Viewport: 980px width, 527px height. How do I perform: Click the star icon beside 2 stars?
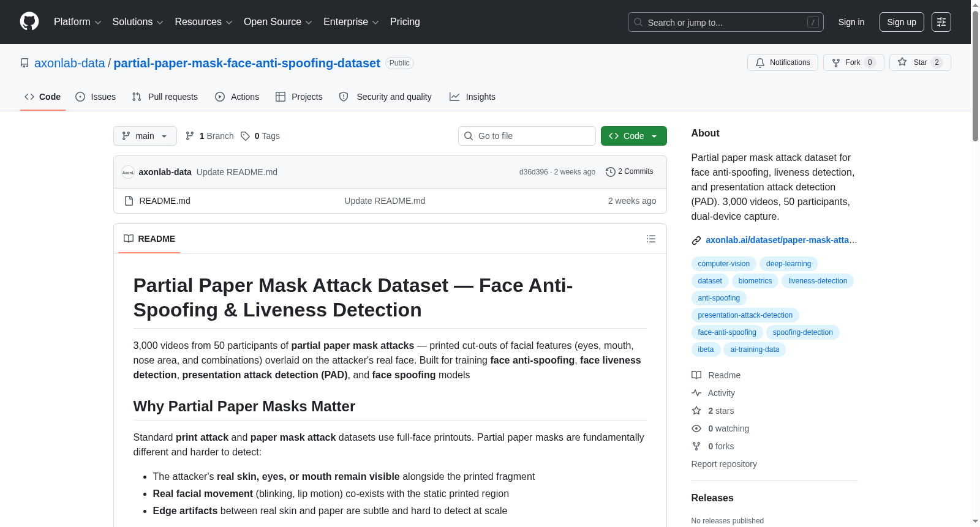696,411
